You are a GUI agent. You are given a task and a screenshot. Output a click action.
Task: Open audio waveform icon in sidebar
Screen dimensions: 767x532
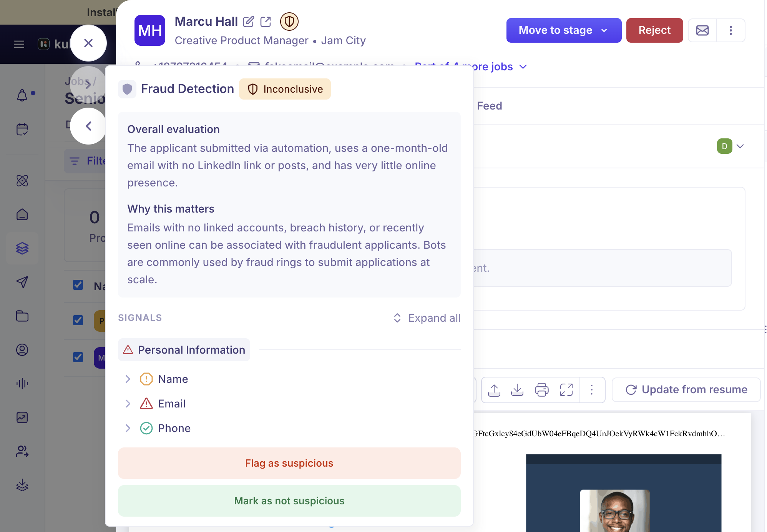(x=22, y=384)
